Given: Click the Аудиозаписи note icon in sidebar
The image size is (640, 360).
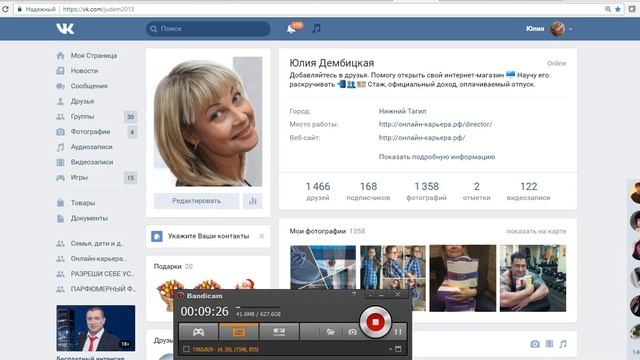Looking at the screenshot, I should click(60, 147).
